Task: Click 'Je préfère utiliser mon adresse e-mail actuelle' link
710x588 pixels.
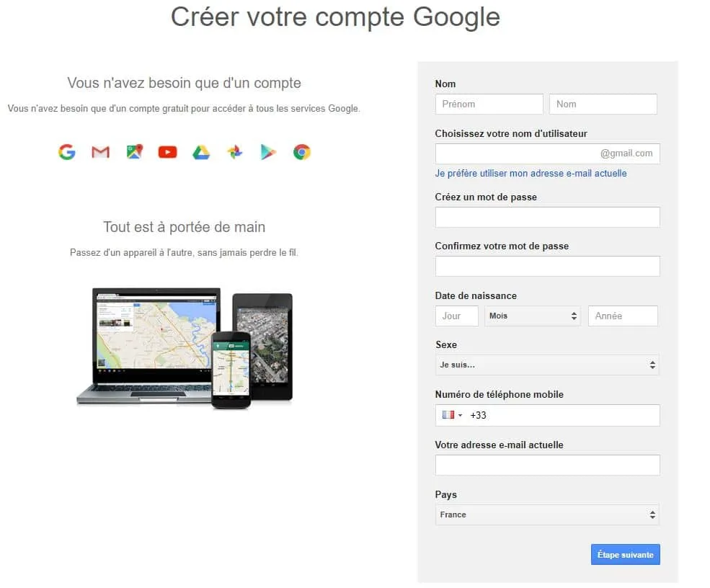Action: [x=531, y=174]
